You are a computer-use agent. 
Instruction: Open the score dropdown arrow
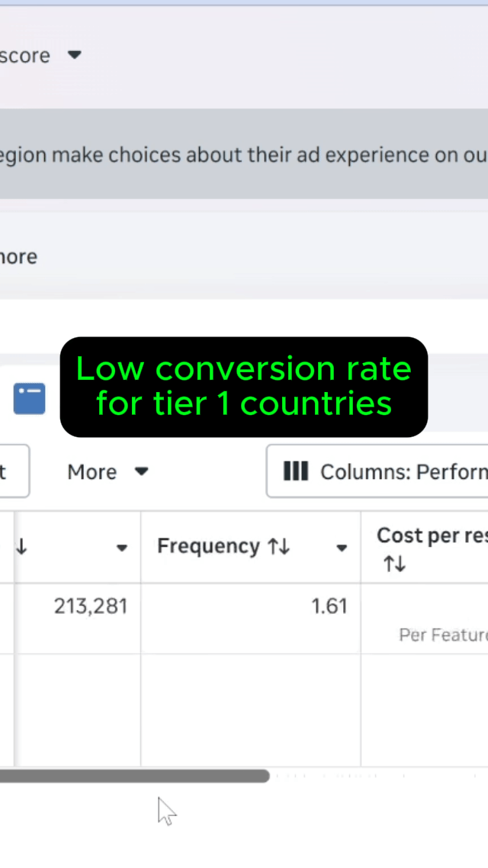[74, 55]
